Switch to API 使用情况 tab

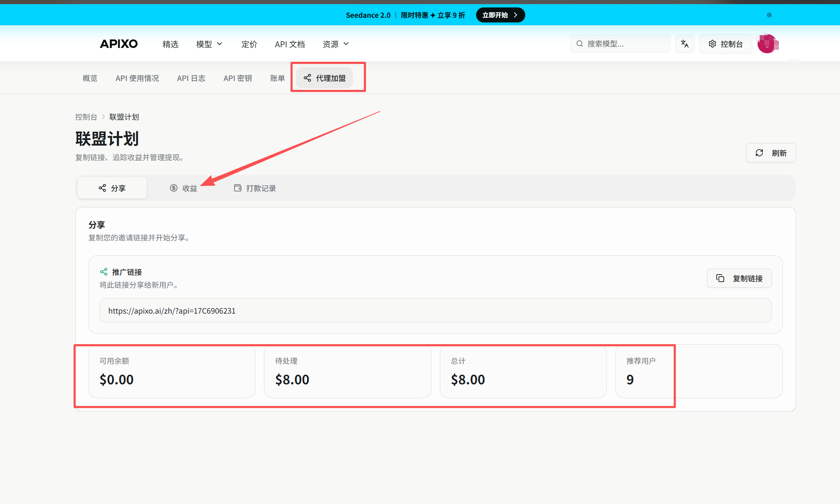[137, 78]
